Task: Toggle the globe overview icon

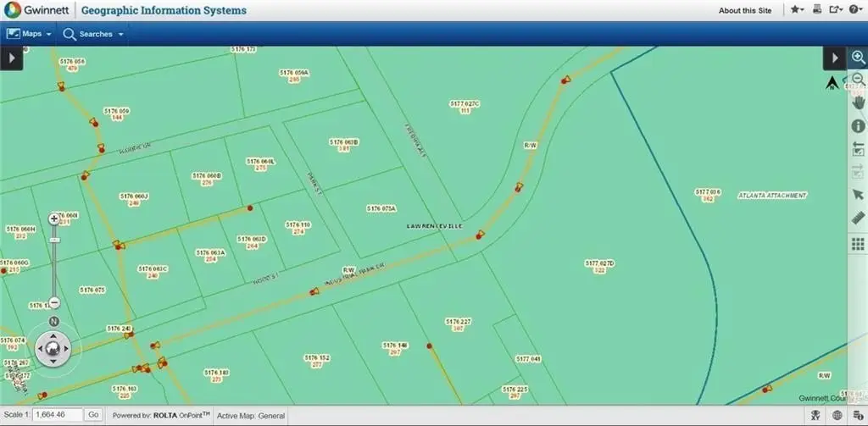Action: [837, 415]
